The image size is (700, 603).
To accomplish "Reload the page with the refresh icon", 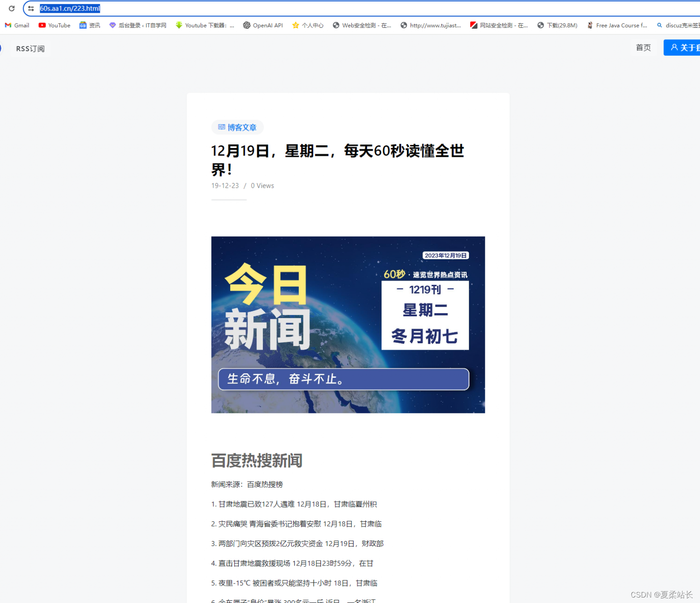I will tap(11, 8).
